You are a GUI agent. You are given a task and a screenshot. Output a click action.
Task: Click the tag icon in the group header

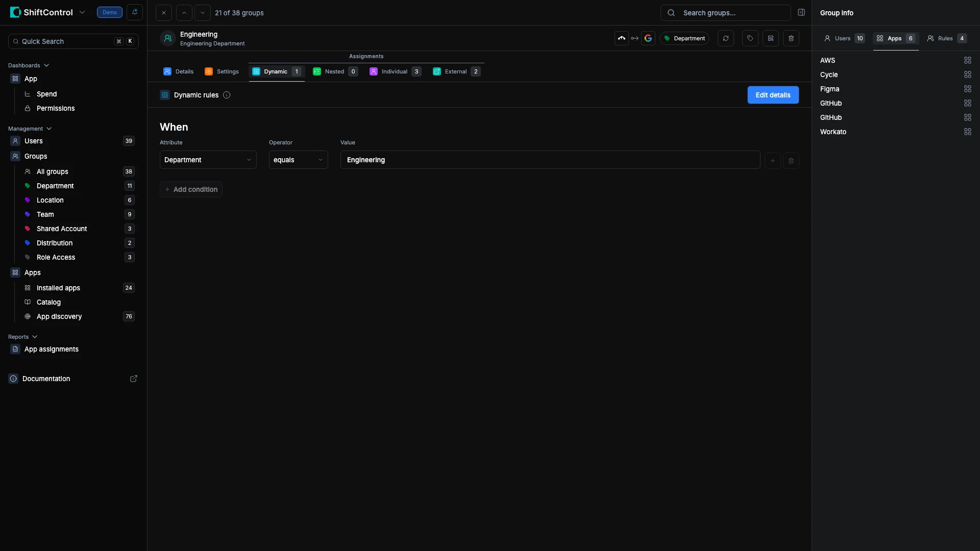point(750,38)
